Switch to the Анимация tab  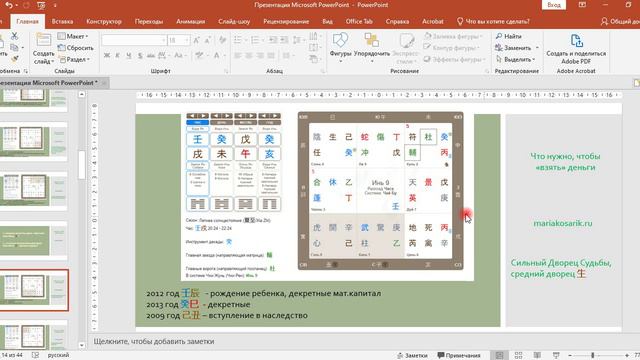point(190,21)
